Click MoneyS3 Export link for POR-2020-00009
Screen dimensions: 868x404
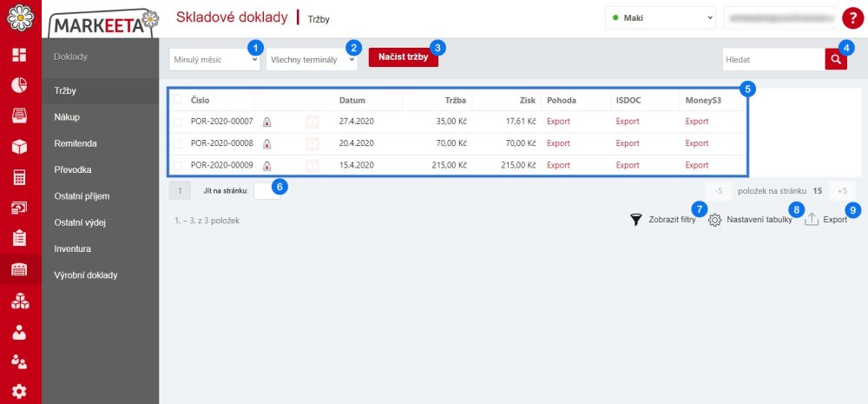point(696,165)
